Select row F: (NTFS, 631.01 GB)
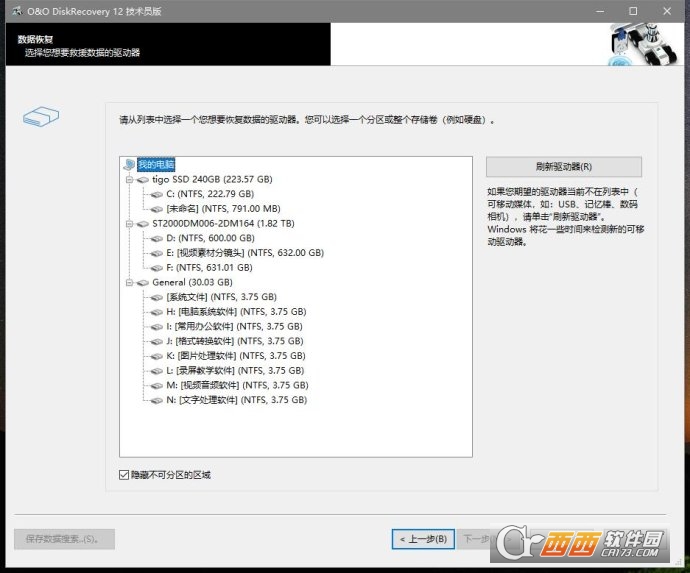690x573 pixels. click(x=209, y=268)
